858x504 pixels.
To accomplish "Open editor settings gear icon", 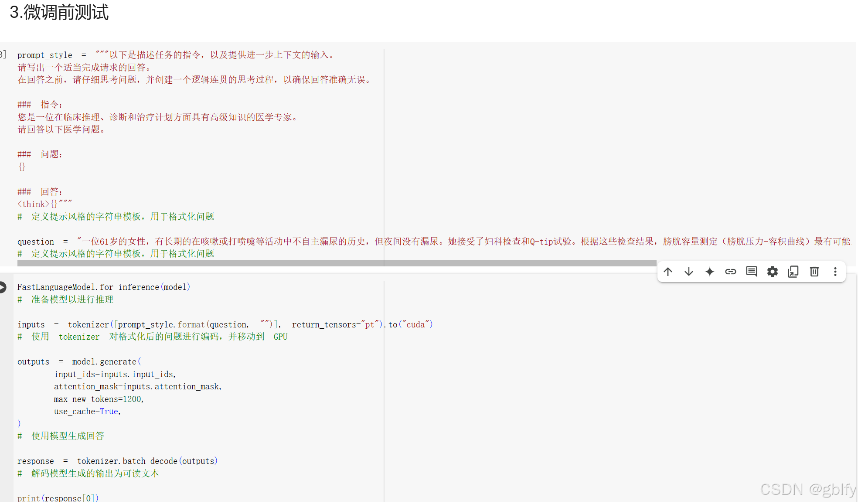I will pos(773,272).
